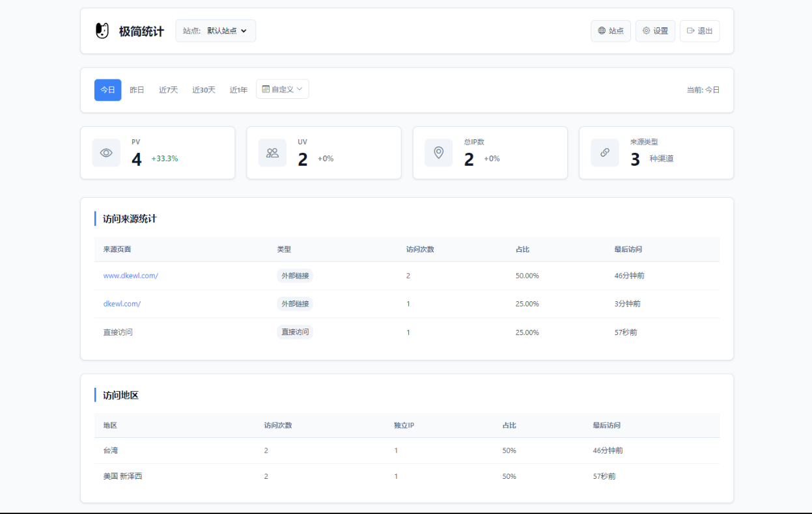
Task: Open the 站点 selector dropdown
Action: (216, 31)
